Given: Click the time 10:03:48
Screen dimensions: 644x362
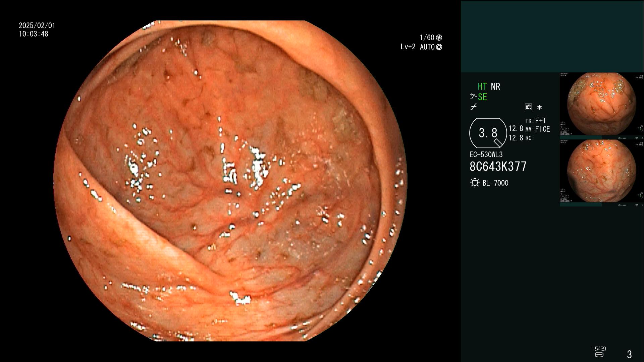Looking at the screenshot, I should pyautogui.click(x=34, y=34).
